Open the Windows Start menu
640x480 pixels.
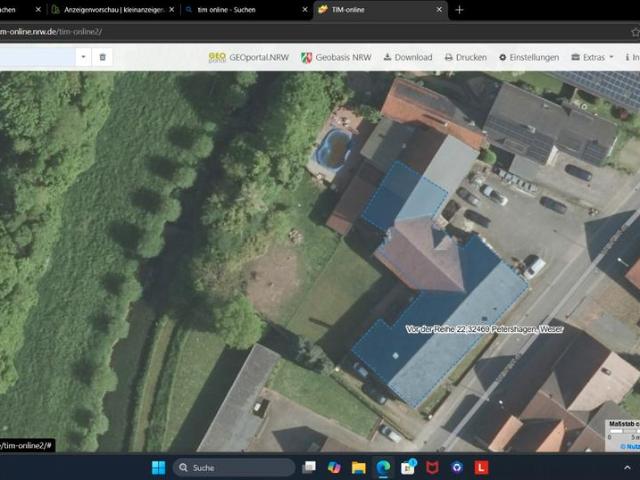tap(158, 468)
